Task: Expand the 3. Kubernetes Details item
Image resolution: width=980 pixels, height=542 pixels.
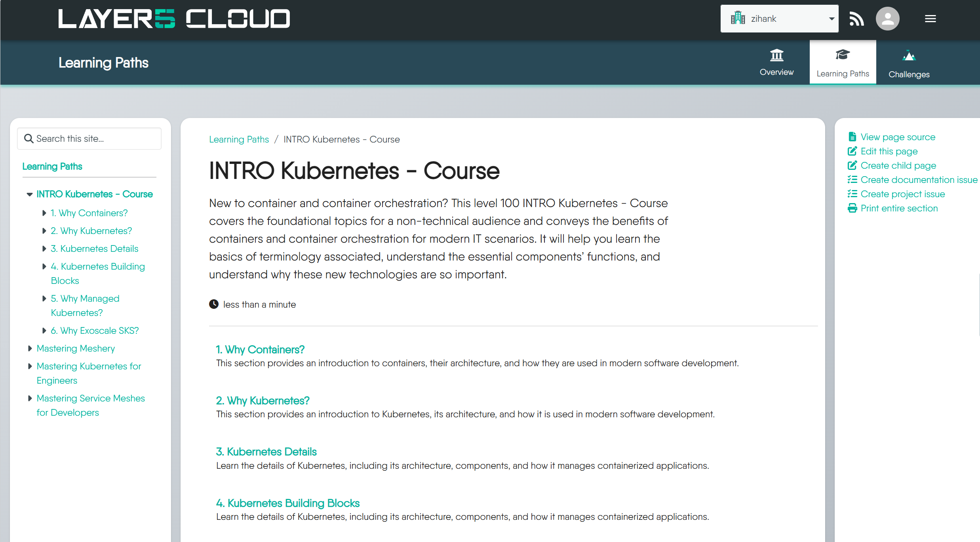Action: pos(44,249)
